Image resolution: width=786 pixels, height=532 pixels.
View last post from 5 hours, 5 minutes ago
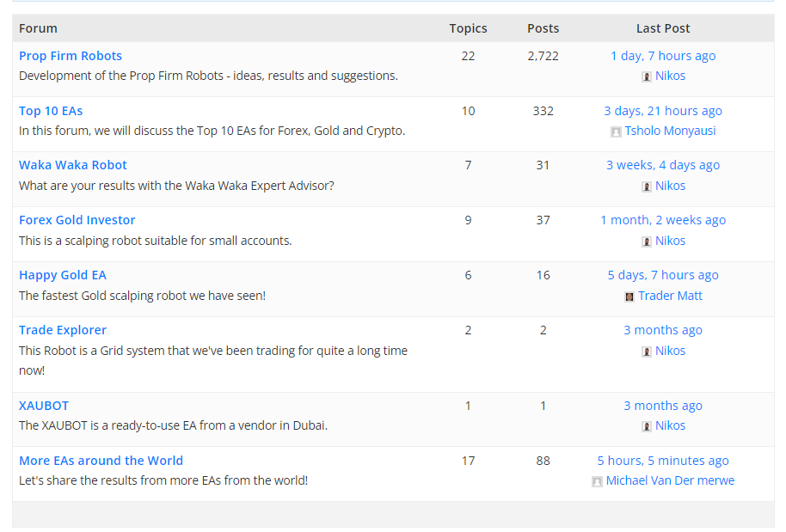tap(663, 461)
